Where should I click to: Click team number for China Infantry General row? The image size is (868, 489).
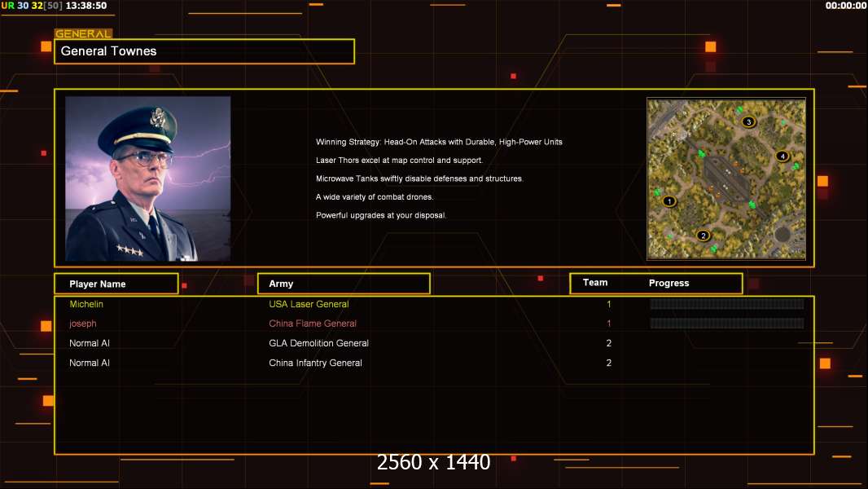609,363
